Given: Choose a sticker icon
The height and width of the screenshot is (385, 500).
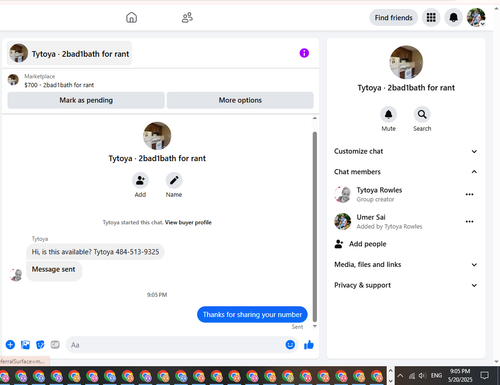Looking at the screenshot, I should click(40, 345).
